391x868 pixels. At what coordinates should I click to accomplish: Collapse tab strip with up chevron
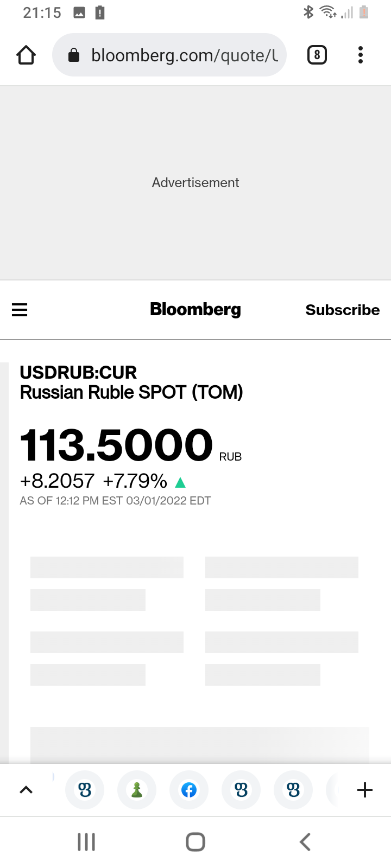coord(26,790)
